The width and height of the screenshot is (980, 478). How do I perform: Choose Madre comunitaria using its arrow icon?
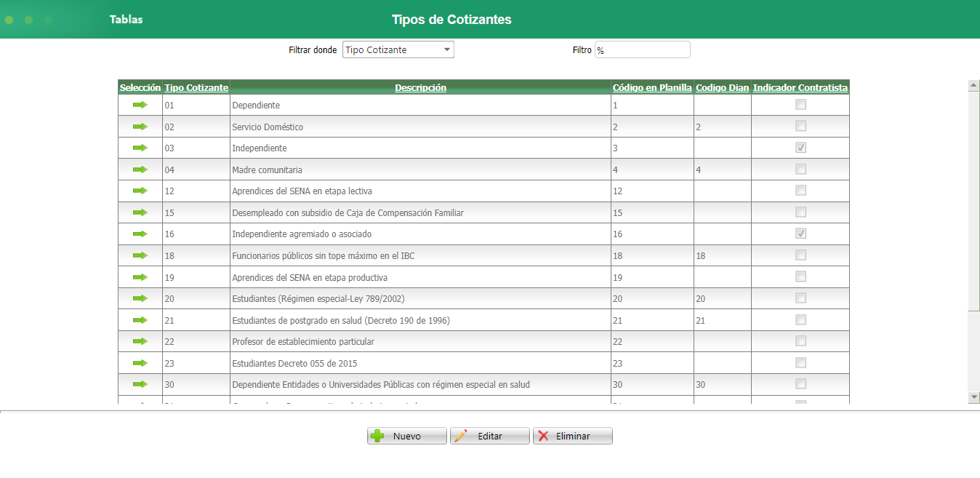point(140,170)
